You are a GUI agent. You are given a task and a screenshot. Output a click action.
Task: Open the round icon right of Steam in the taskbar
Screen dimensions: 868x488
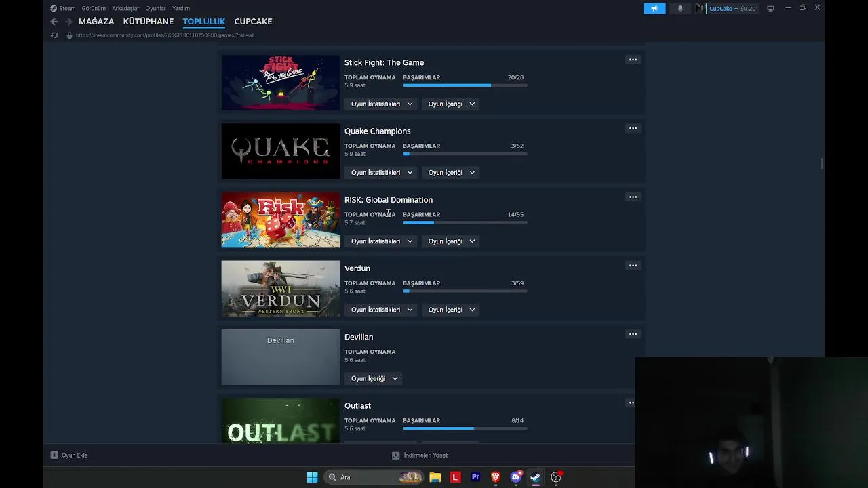pos(556,477)
